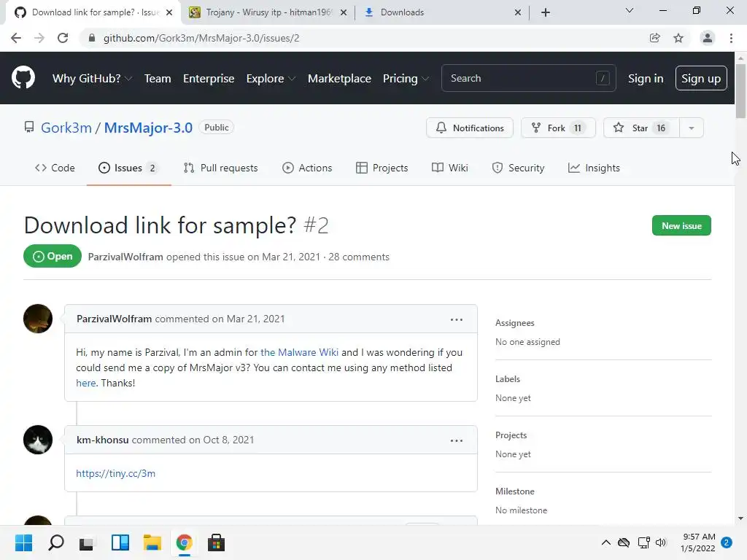Image resolution: width=747 pixels, height=560 pixels.
Task: Open the https://tiny.cc/3m link
Action: coord(115,473)
